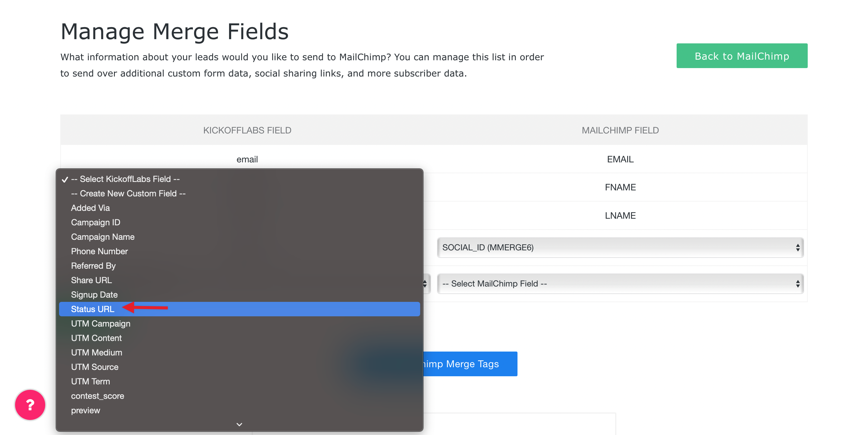Choose UTM Campaign option

tap(239, 324)
